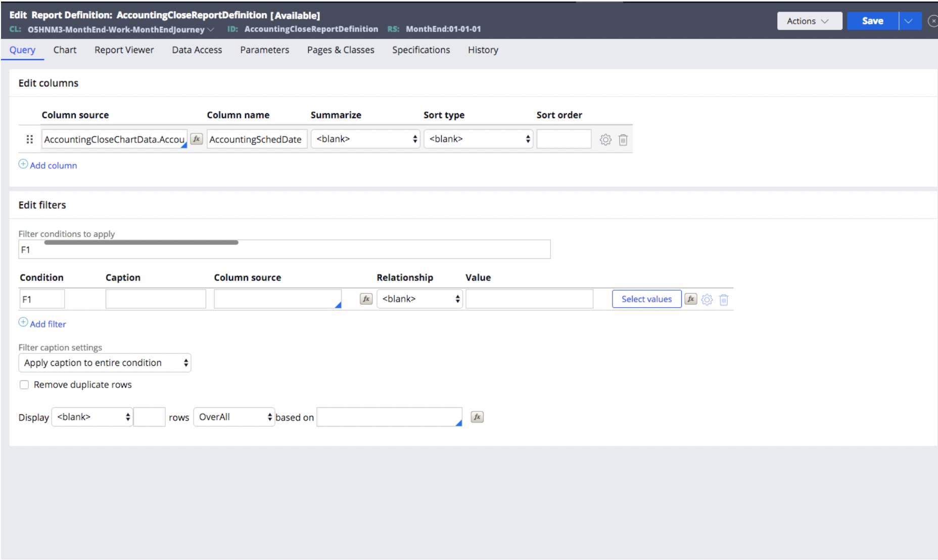Image resolution: width=938 pixels, height=560 pixels.
Task: Expand the class name chevron in header
Action: coord(211,30)
